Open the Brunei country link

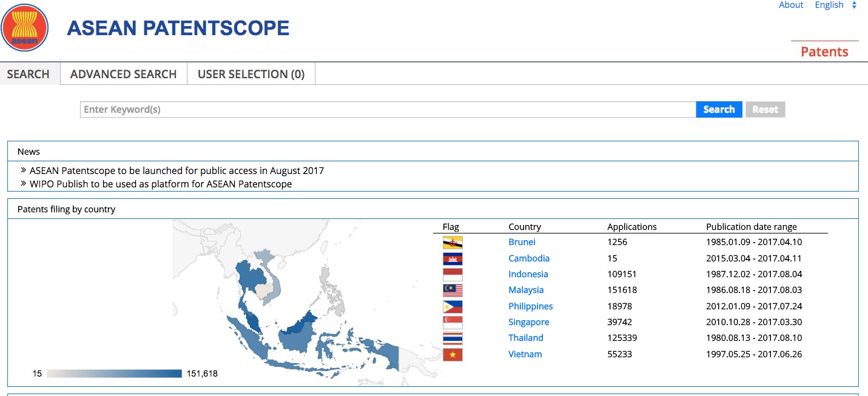(522, 242)
